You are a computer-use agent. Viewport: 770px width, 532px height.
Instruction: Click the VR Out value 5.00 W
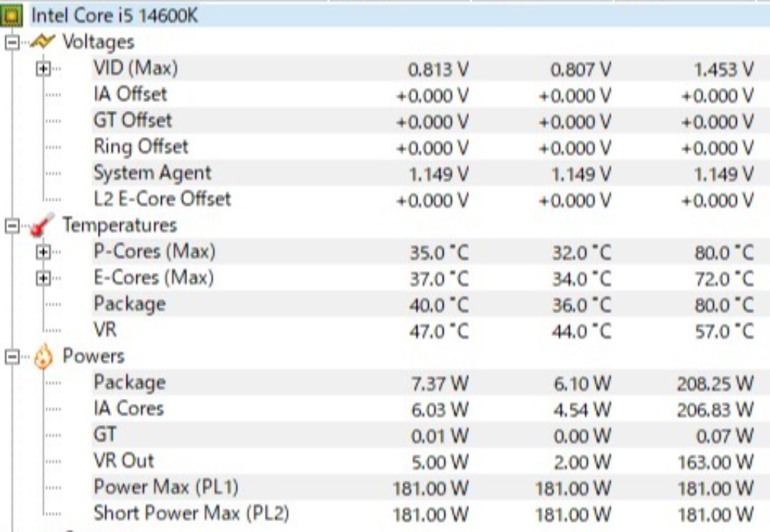(440, 462)
